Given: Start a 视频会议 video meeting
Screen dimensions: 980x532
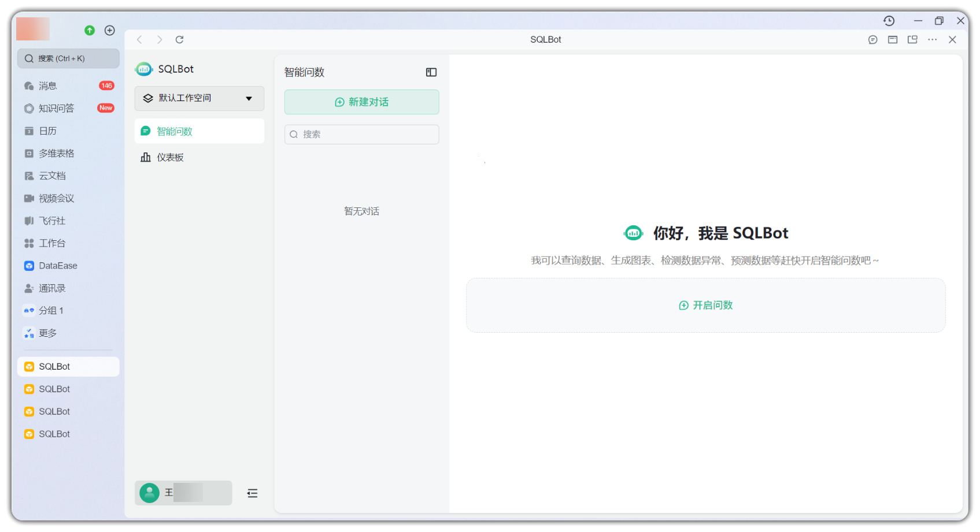Looking at the screenshot, I should pyautogui.click(x=56, y=198).
